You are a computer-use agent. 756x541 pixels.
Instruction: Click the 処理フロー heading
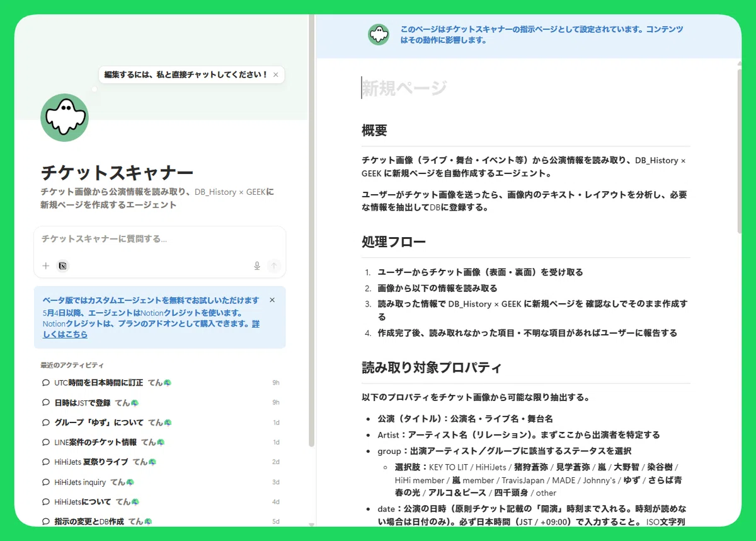(394, 242)
